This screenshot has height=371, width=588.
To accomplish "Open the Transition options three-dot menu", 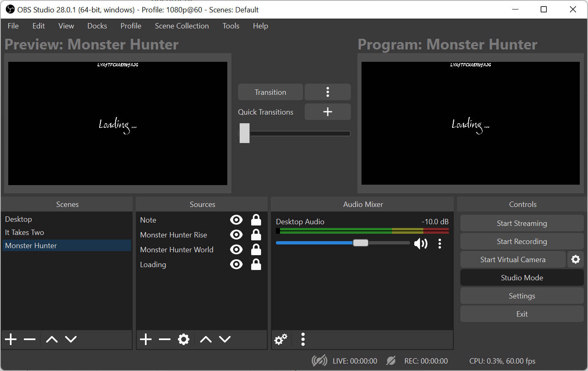I will pos(327,92).
